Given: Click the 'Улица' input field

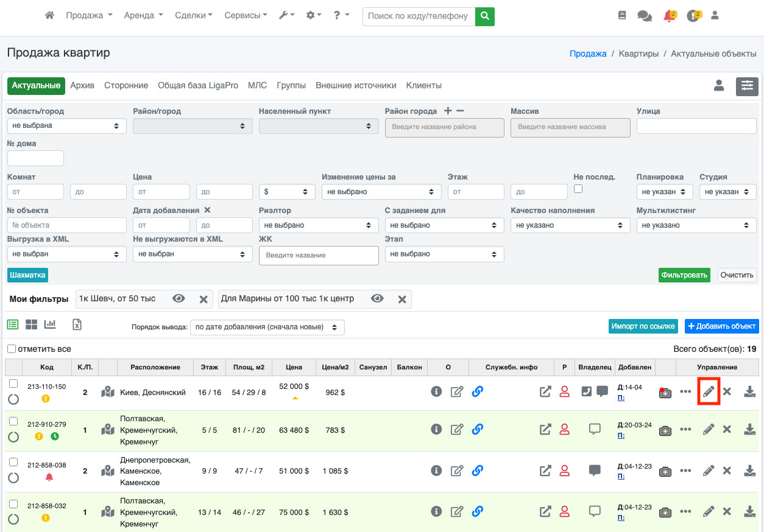Looking at the screenshot, I should pyautogui.click(x=696, y=126).
